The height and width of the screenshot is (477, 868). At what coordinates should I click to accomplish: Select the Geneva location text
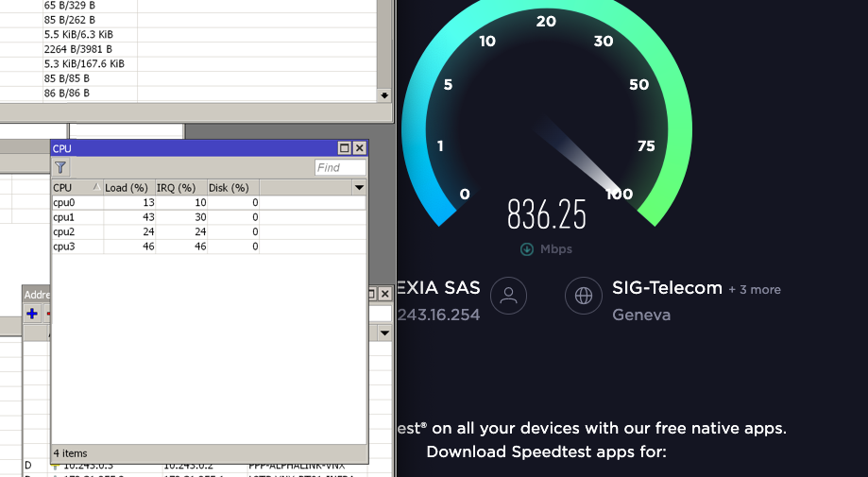tap(641, 315)
